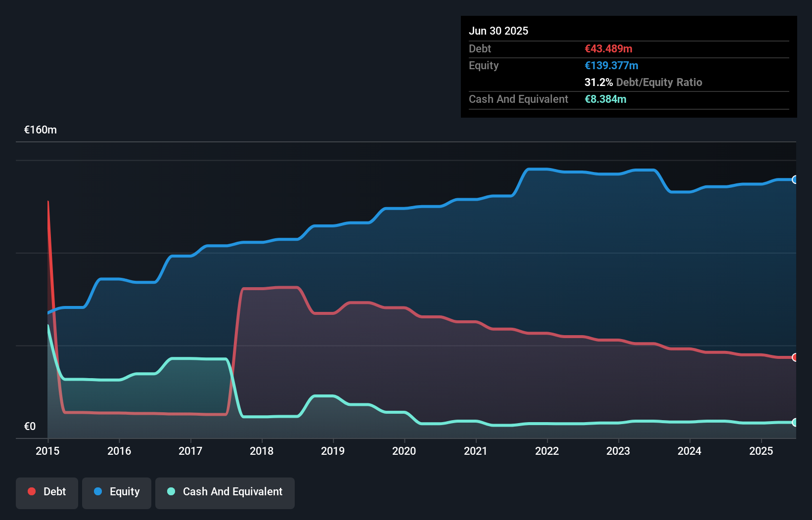Click the Jun 30 2025 tooltip header
This screenshot has height=520, width=812.
pyautogui.click(x=498, y=31)
